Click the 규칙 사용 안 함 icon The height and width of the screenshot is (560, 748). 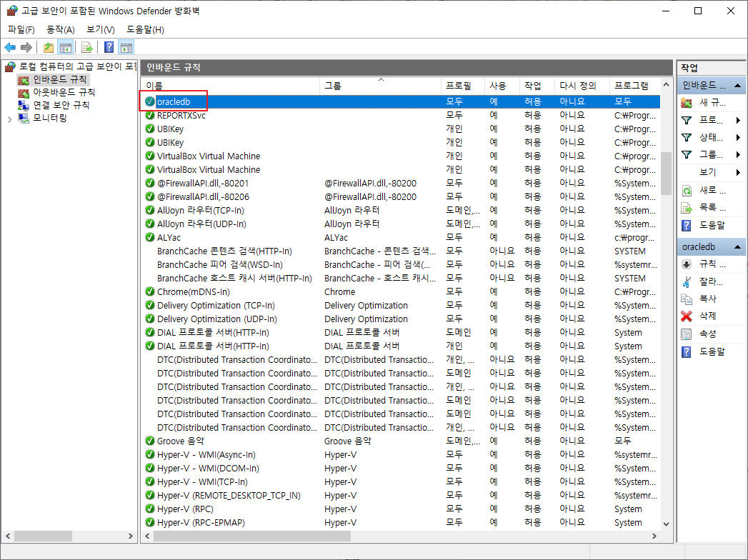pos(687,264)
